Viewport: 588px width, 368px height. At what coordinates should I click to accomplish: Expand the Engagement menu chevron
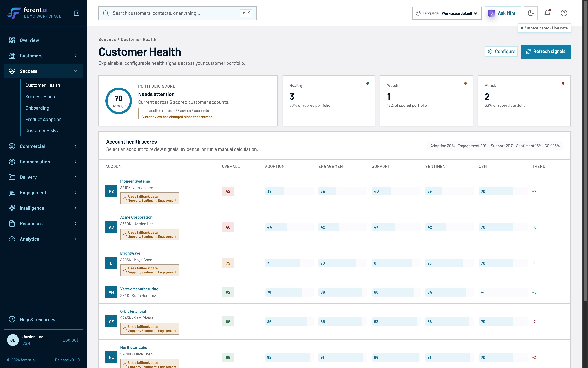point(76,192)
